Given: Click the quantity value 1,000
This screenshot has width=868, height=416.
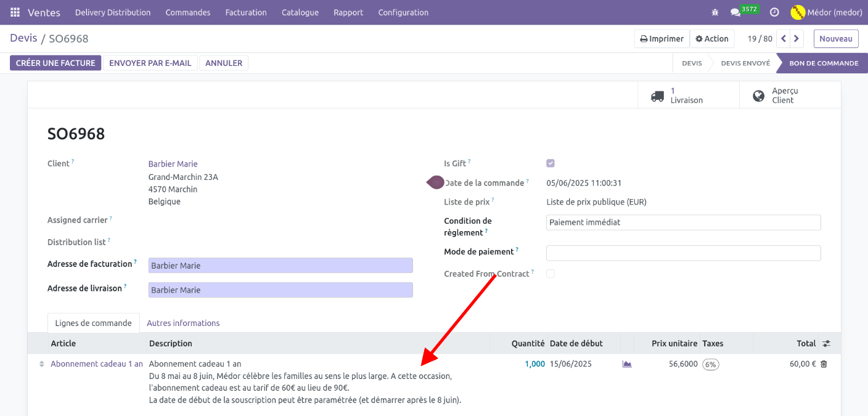Looking at the screenshot, I should 534,364.
